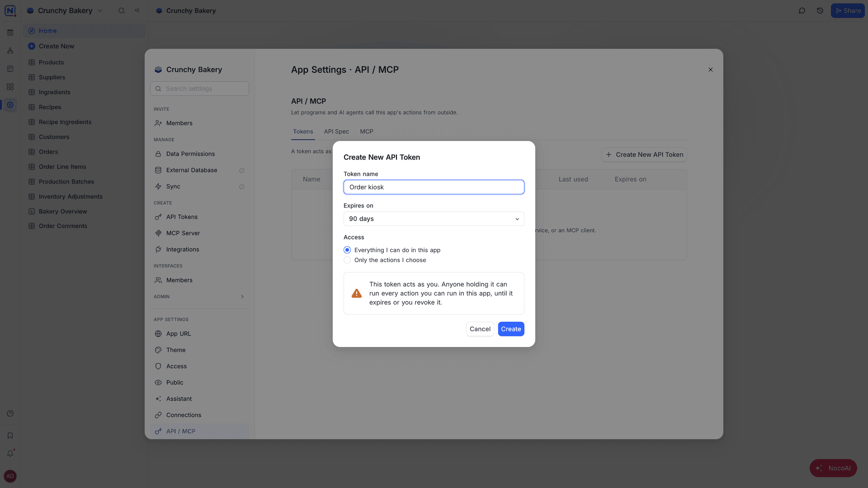Click Create New API Token button
868x488 pixels.
point(644,155)
